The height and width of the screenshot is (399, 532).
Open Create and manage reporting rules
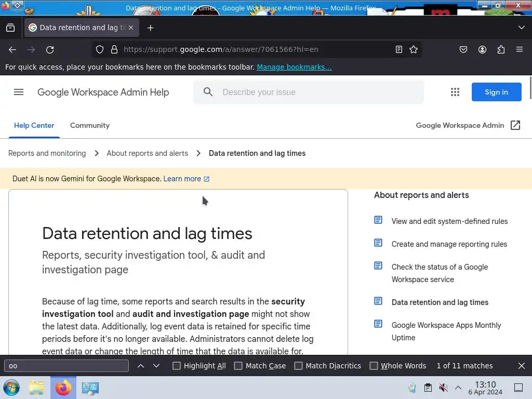(449, 244)
